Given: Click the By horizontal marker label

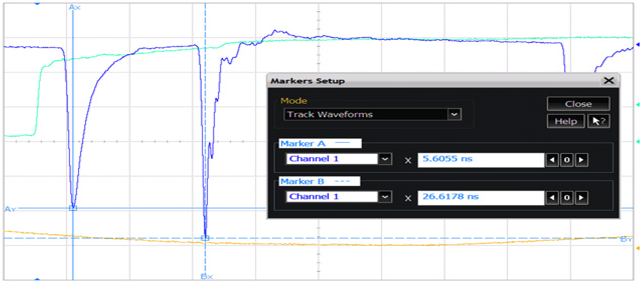Looking at the screenshot, I should (626, 239).
